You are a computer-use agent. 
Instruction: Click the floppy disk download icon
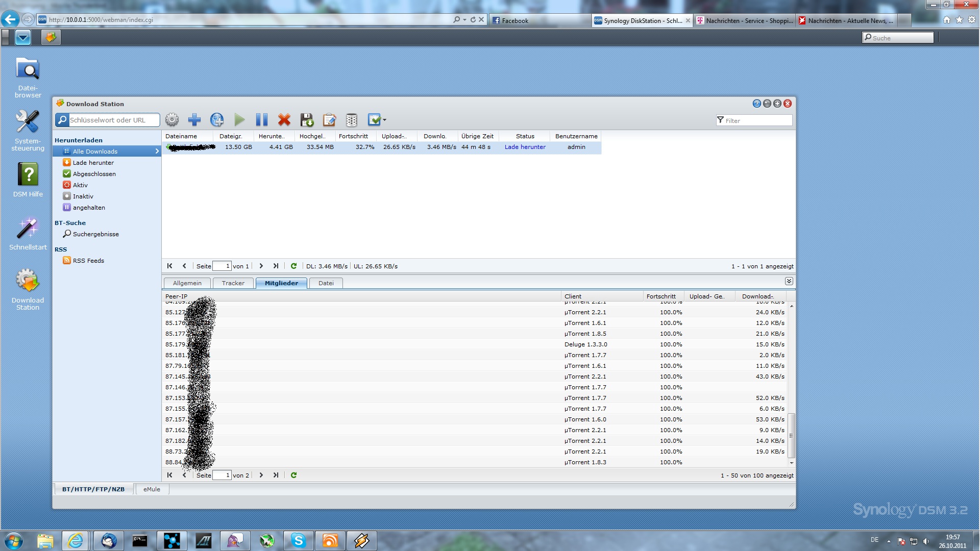[307, 120]
